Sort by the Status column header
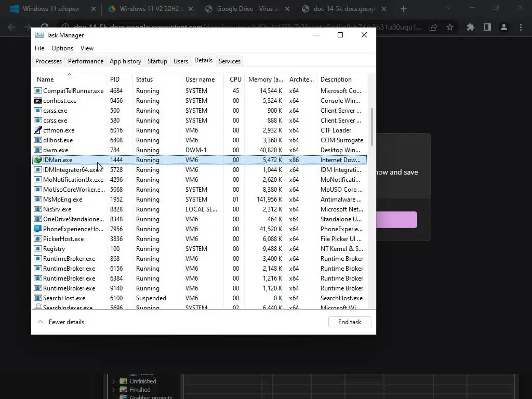This screenshot has width=532, height=399. pos(157,79)
